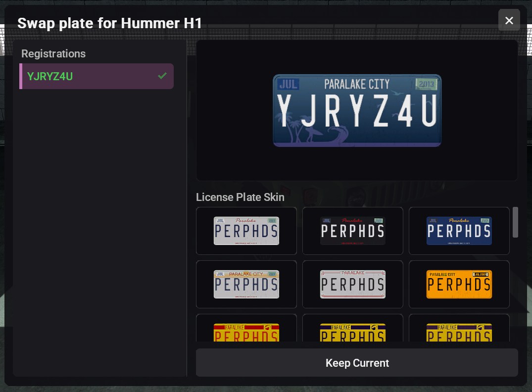Click the large YJRYZ4U plate preview
The image size is (532, 392).
(x=357, y=111)
